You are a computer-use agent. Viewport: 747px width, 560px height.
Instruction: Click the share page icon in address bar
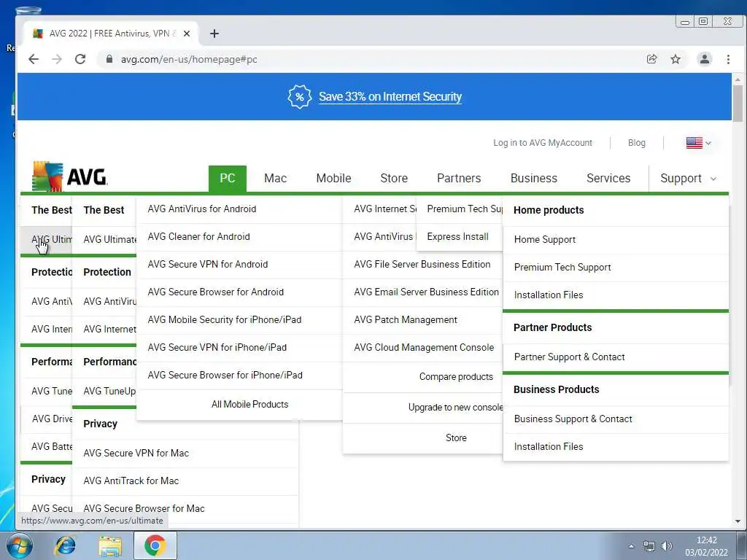coord(651,59)
